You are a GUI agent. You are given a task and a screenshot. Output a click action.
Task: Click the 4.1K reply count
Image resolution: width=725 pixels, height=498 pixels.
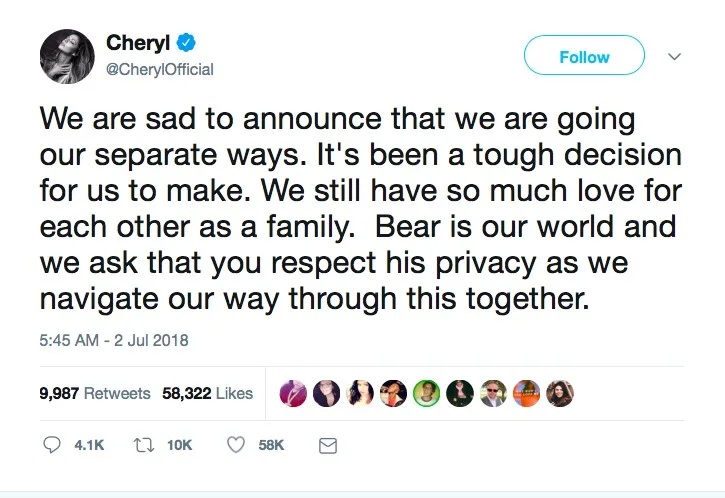point(90,445)
